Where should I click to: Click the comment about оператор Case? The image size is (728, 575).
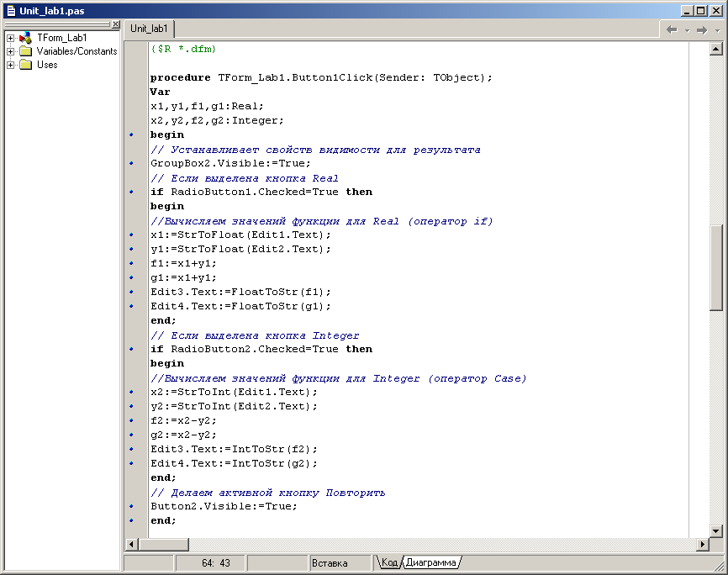[339, 378]
